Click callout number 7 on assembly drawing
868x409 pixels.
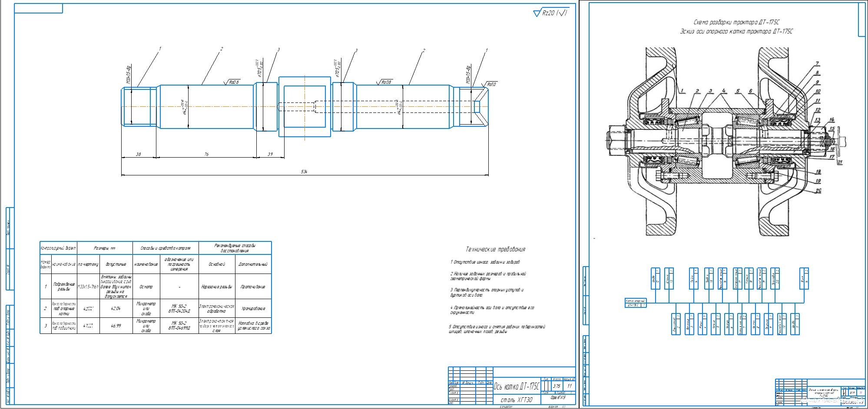tap(817, 64)
